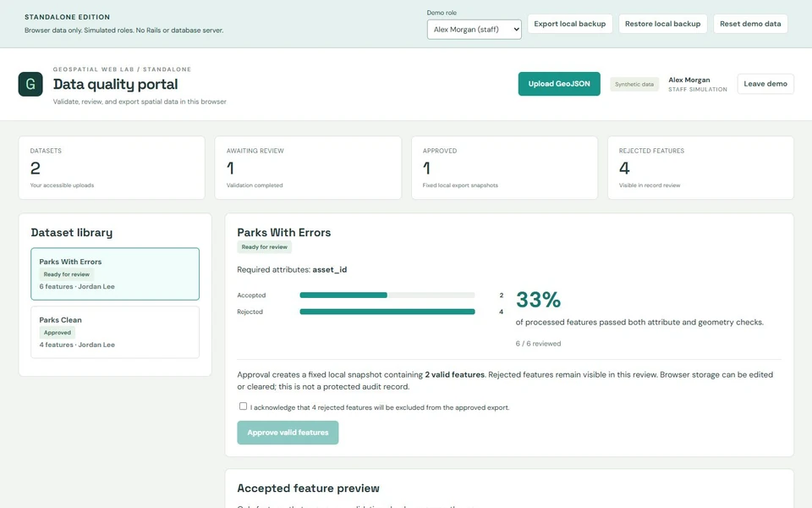Click the Ready for review badge under the Parks With Errors title
Screen dimensions: 812x508
[264, 247]
